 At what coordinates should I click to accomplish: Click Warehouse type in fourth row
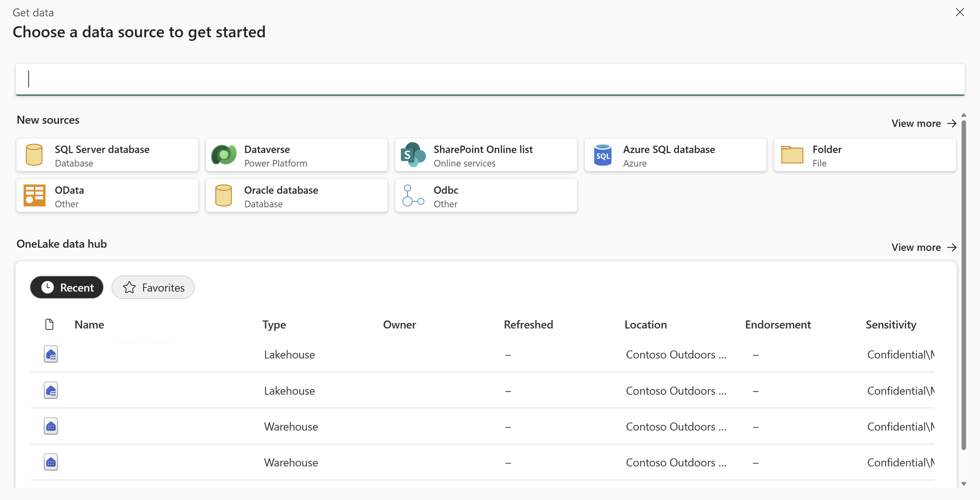pyautogui.click(x=291, y=463)
